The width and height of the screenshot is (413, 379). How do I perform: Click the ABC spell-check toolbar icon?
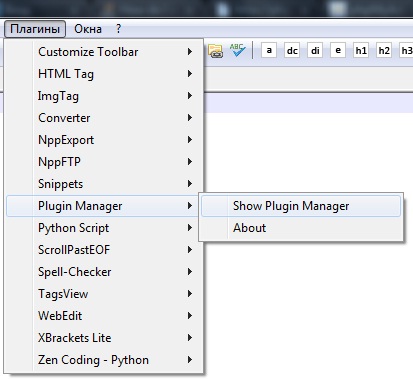(238, 50)
